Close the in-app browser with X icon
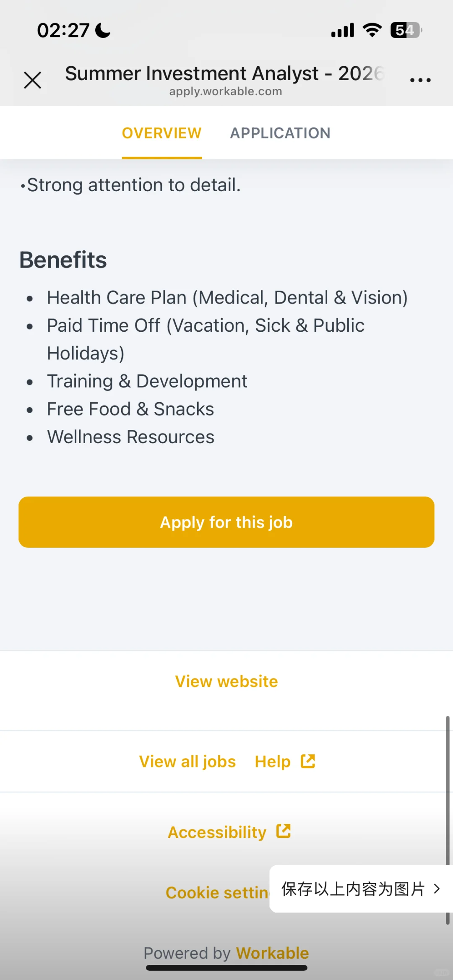Screen dimensions: 453x980 coord(33,80)
